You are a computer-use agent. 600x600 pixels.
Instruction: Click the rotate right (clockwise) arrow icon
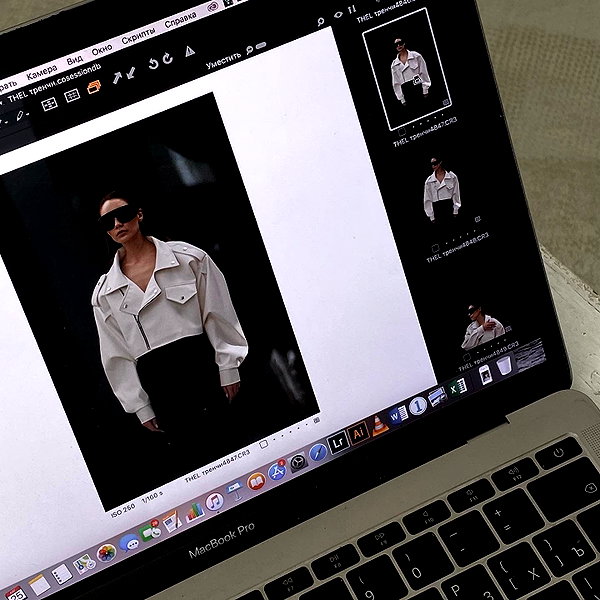(x=168, y=59)
